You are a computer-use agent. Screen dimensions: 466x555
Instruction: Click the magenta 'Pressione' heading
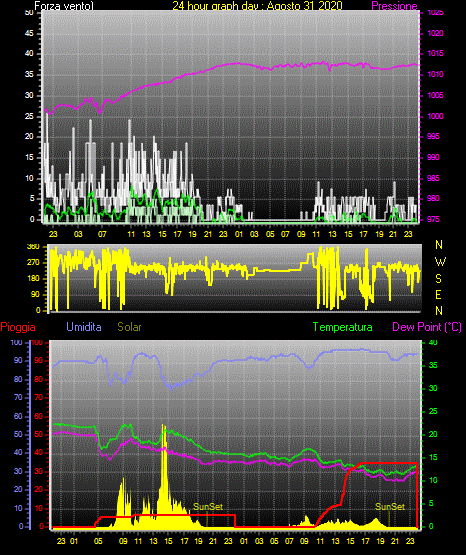point(394,6)
